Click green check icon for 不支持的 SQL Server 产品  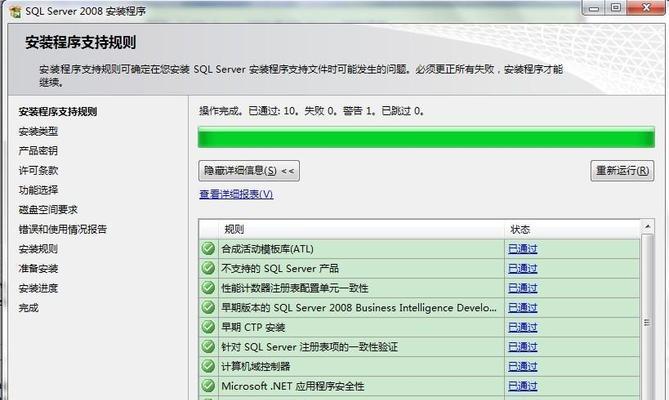[208, 268]
